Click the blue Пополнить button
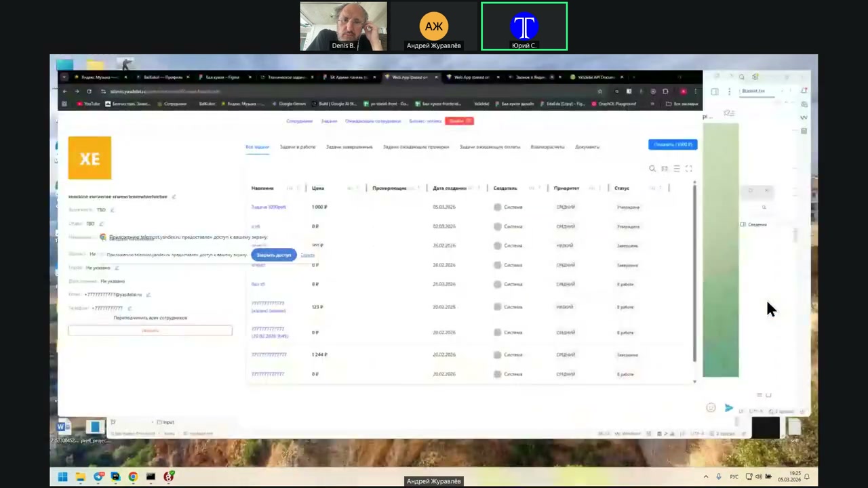Screen dimensions: 868x488 [x=672, y=144]
